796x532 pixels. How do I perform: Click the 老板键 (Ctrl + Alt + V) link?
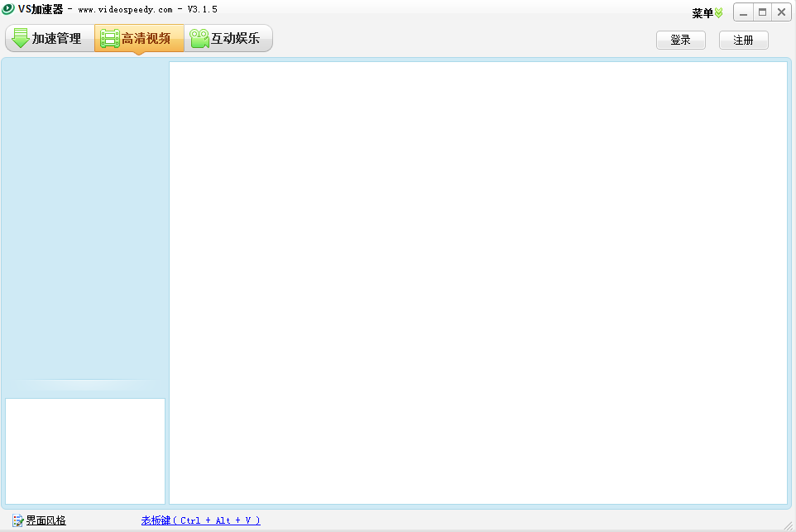(200, 520)
